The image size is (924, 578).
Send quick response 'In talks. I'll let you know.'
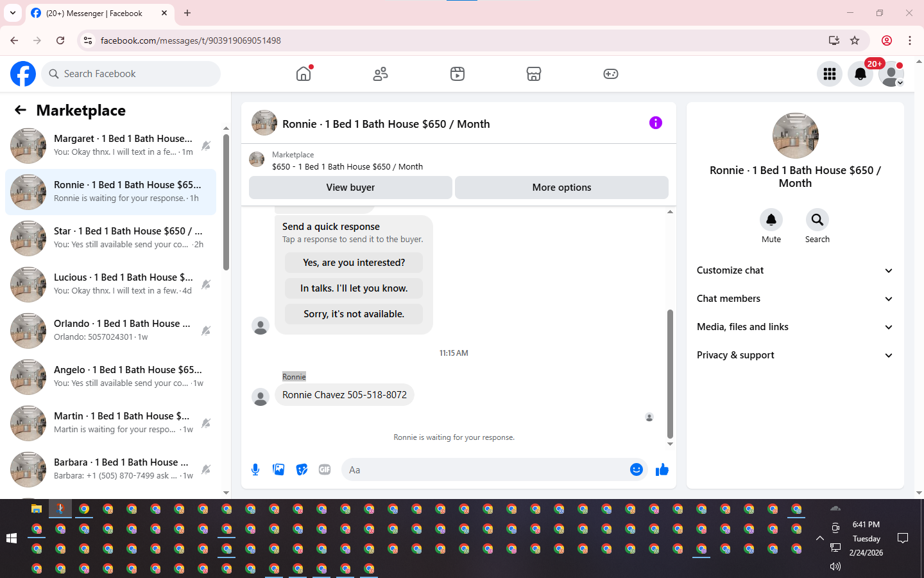click(354, 288)
